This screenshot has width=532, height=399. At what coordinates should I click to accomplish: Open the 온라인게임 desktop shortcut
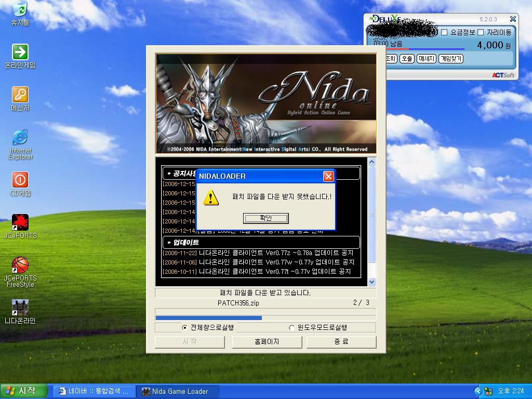(20, 52)
